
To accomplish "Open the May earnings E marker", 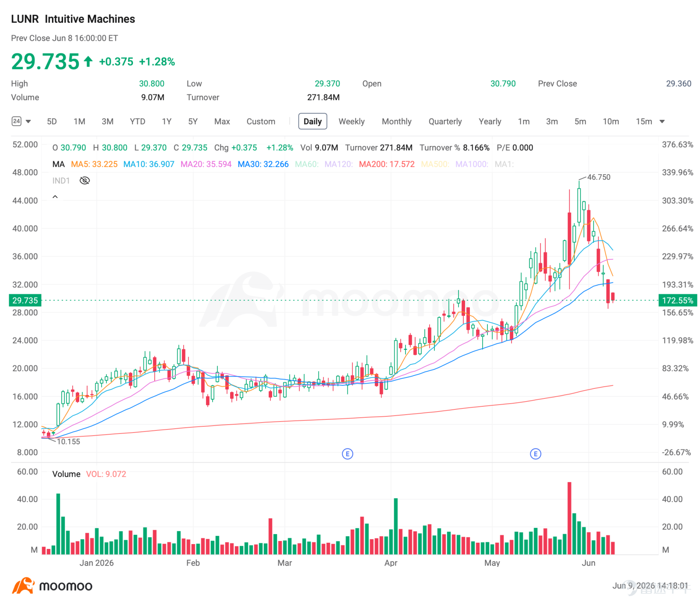I will coord(535,454).
